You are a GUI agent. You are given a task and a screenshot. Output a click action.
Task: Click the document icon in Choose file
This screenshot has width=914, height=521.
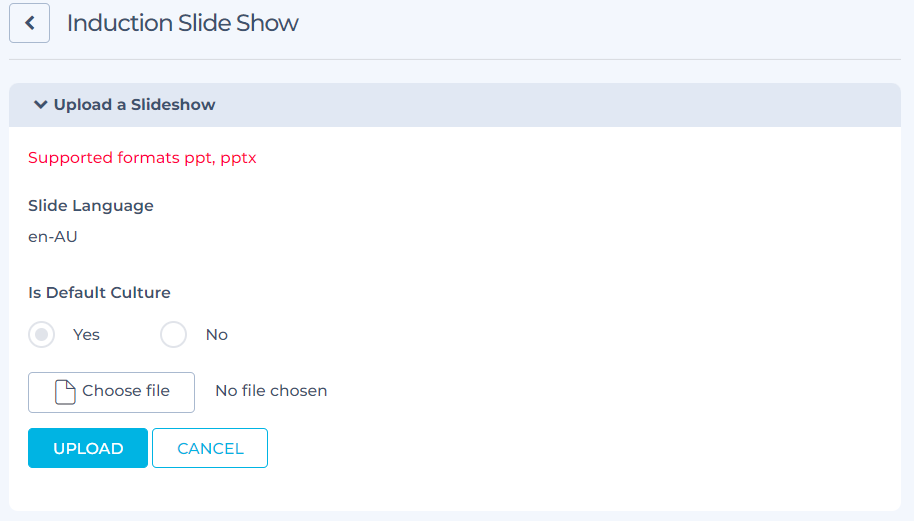point(65,392)
